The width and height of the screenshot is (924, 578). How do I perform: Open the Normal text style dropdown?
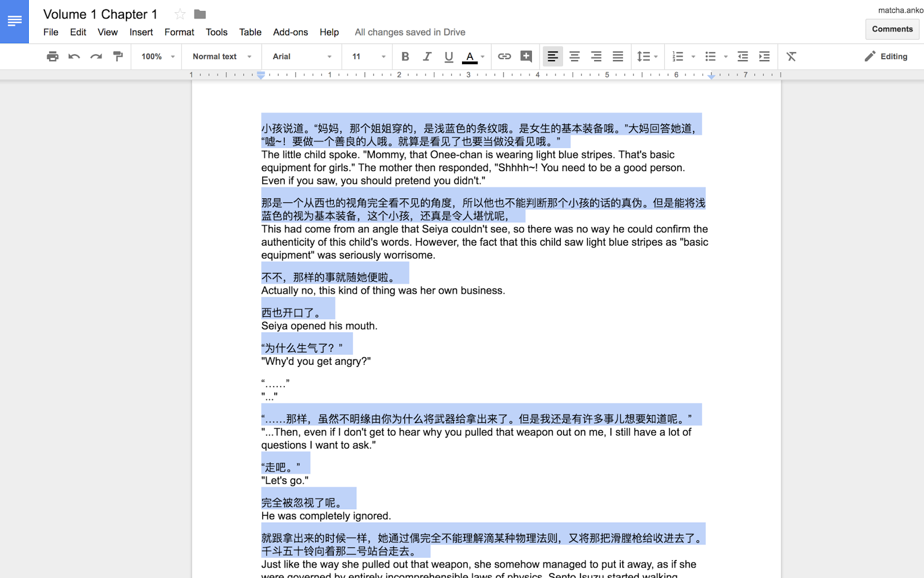click(x=222, y=56)
